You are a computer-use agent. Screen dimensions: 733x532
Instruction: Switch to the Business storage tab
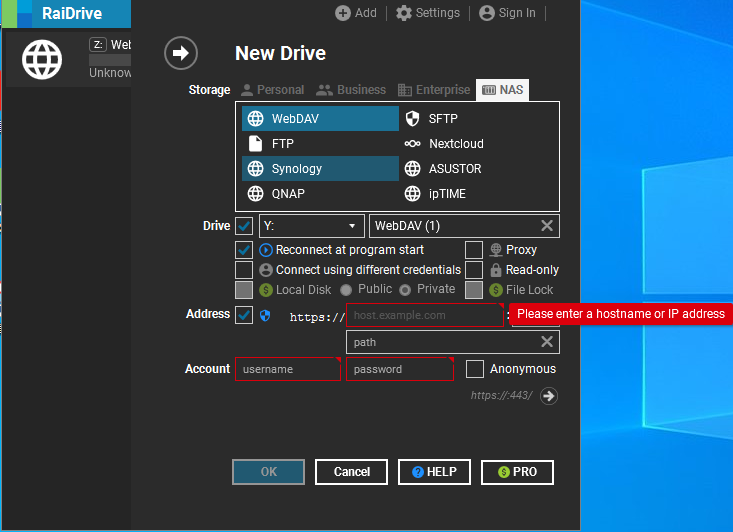[351, 90]
